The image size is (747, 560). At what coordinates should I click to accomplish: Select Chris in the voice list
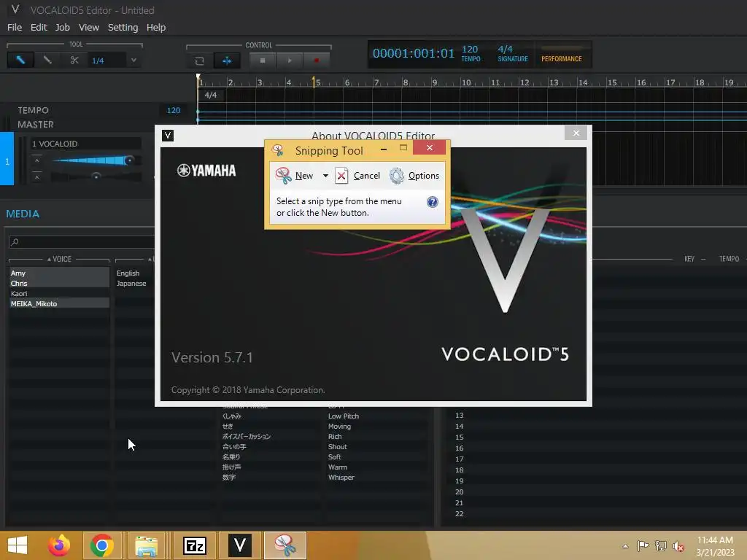click(x=60, y=284)
